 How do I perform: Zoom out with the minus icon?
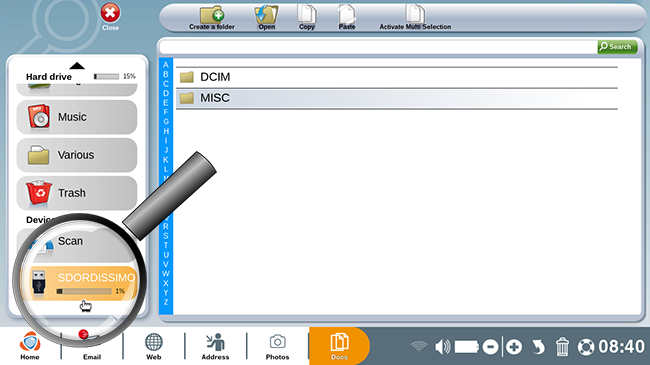pos(490,347)
